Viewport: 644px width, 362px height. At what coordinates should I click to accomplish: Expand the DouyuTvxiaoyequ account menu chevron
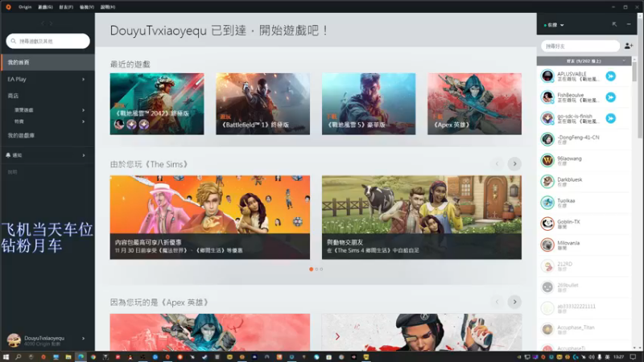84,339
